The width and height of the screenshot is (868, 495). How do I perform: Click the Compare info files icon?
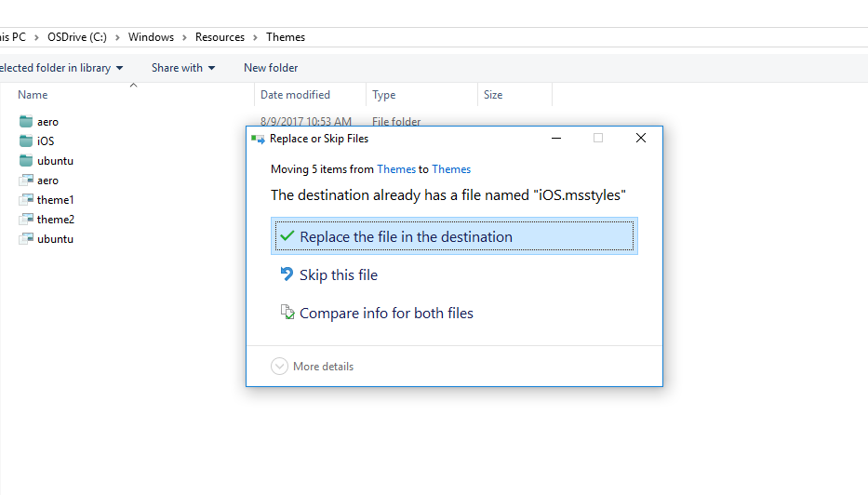(287, 313)
